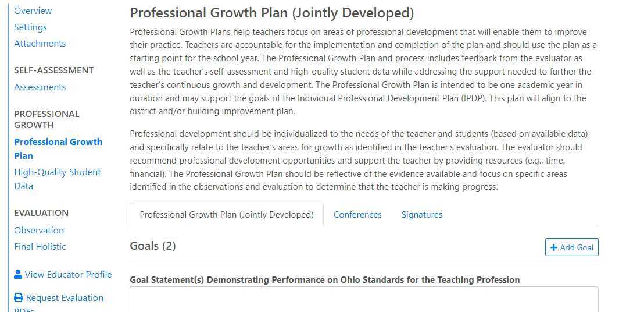This screenshot has width=644, height=312.
Task: Switch to the Conferences tab
Action: click(x=357, y=215)
